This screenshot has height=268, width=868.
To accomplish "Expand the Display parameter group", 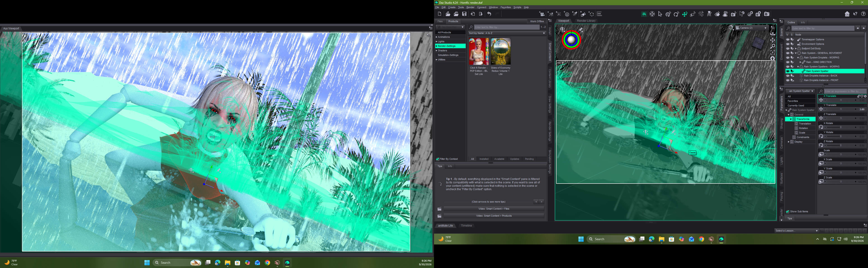I will click(x=788, y=142).
